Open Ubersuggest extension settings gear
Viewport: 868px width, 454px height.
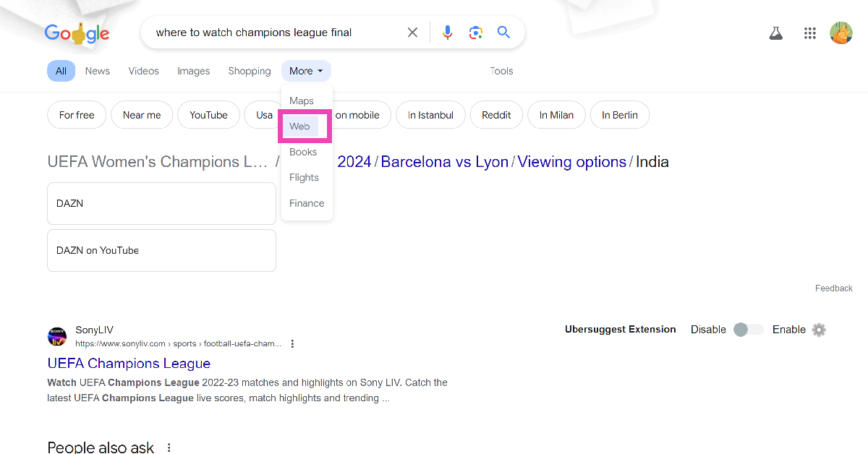tap(819, 330)
